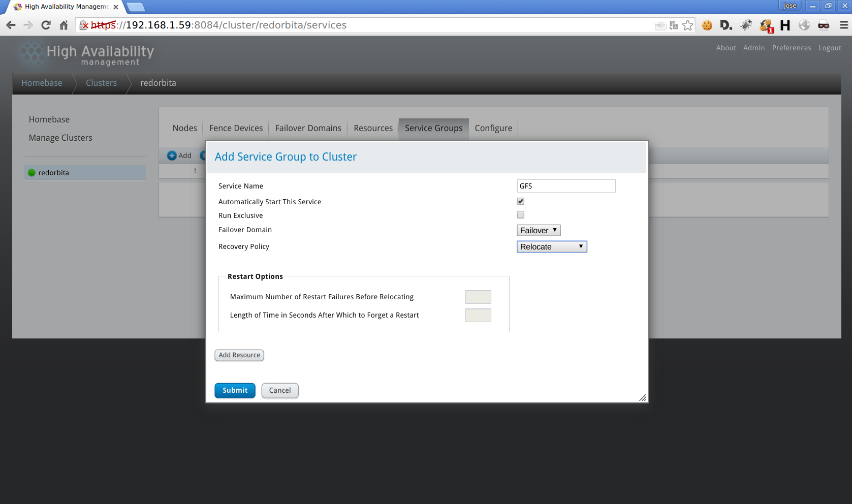Screen dimensions: 852x504
Task: Switch to the Fence Devices tab
Action: (x=236, y=128)
